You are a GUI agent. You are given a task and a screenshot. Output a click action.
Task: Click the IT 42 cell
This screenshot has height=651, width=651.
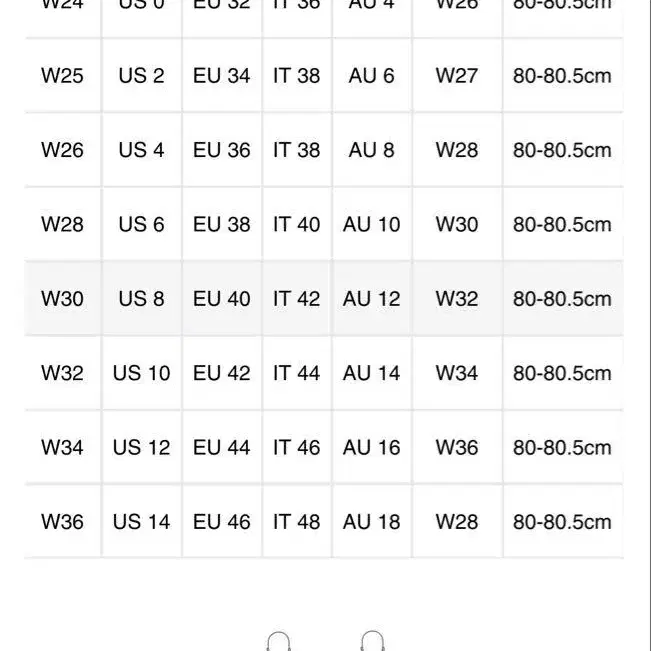296,299
